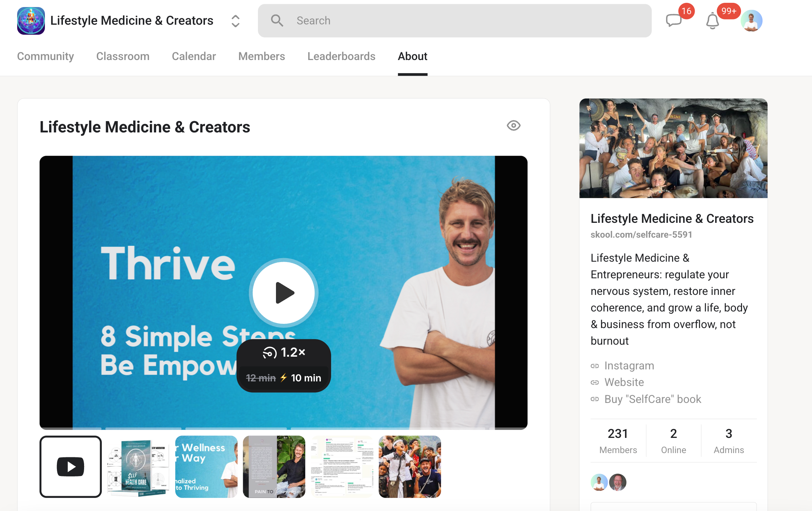Click the 1.2× playback speed badge

(x=284, y=352)
